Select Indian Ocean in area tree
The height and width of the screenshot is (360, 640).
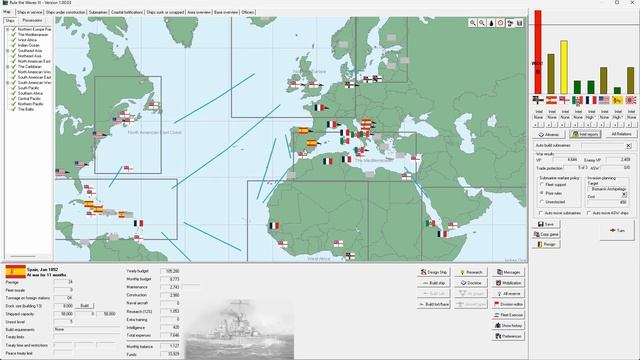pos(29,45)
